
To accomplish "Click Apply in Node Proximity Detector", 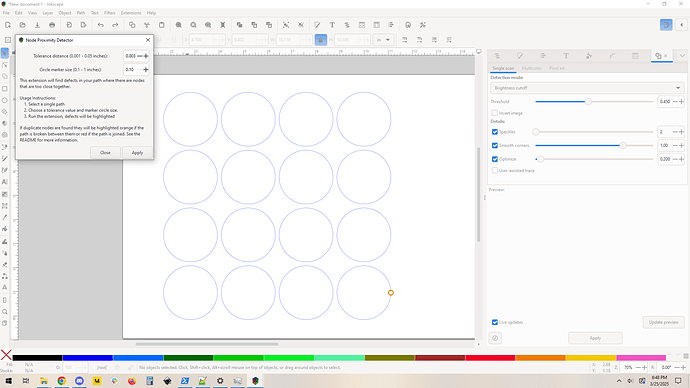I will click(x=137, y=153).
